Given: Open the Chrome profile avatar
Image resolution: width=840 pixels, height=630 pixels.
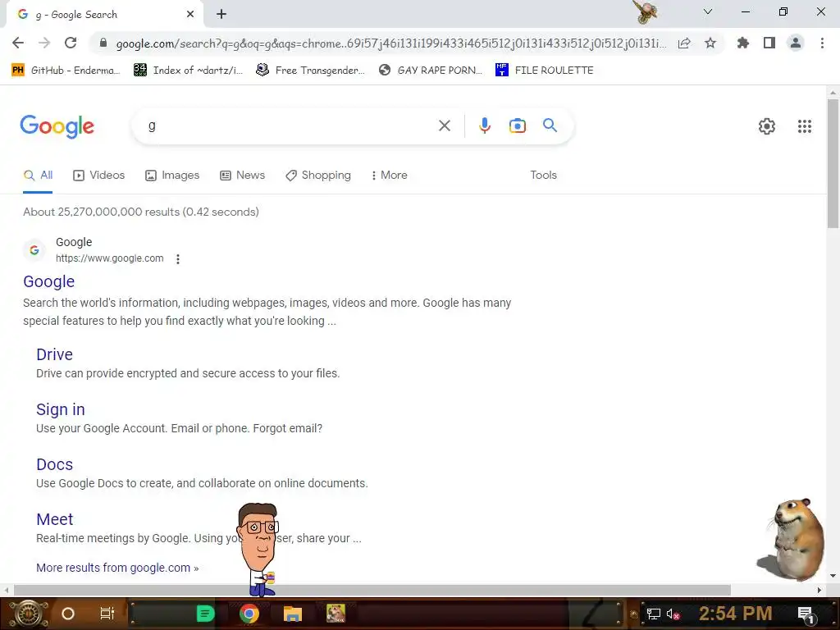Looking at the screenshot, I should tap(796, 43).
